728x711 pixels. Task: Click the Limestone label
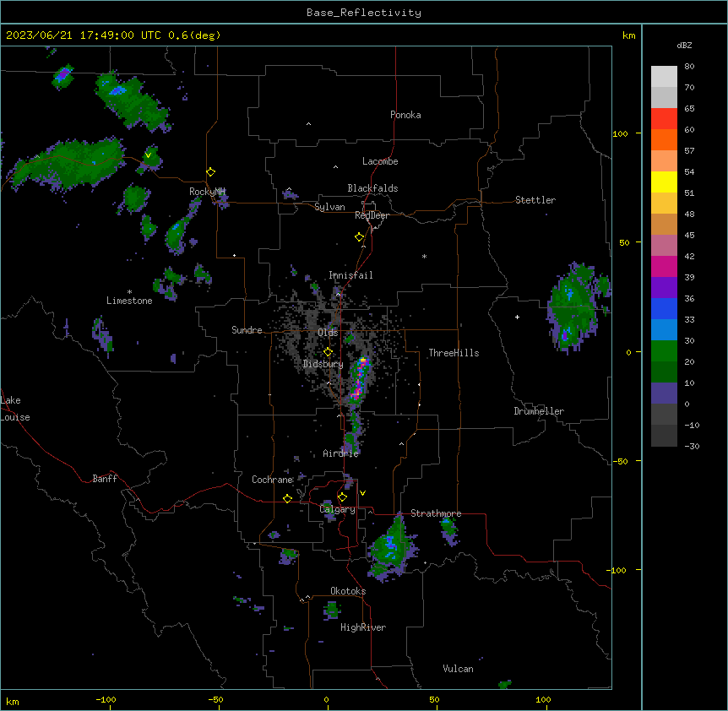129,301
